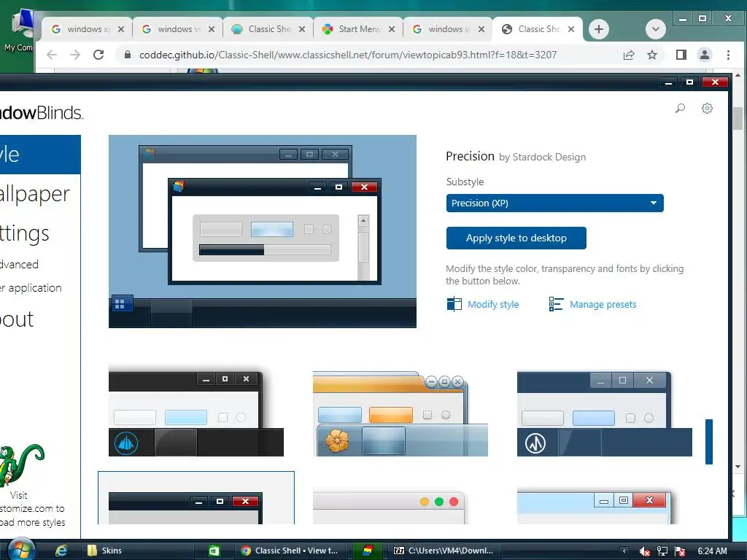Select the Wallpaper section in sidebar
Viewport: 747px width, 560px height.
pos(34,193)
